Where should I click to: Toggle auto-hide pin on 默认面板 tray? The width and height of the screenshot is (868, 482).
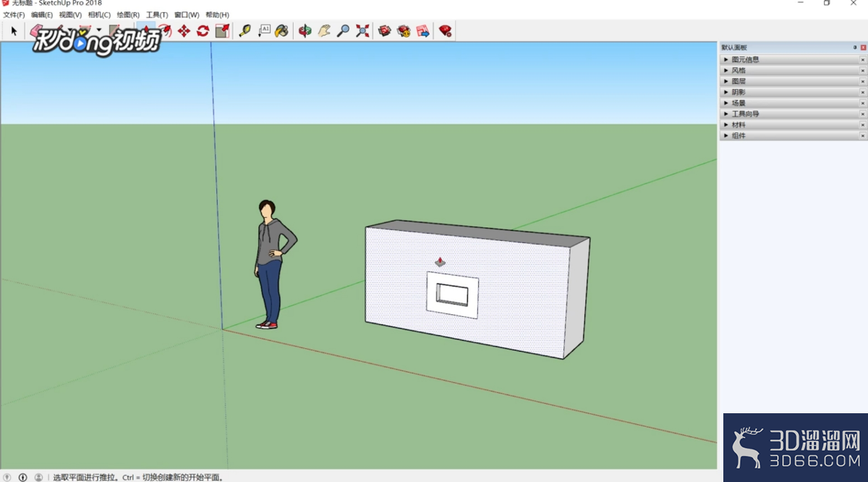[x=855, y=47]
